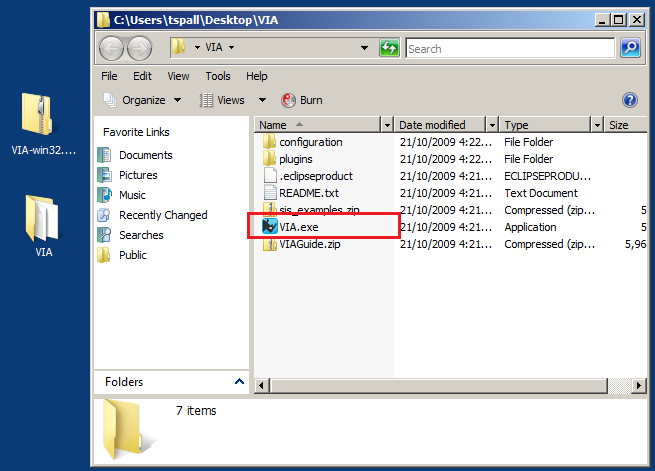655x471 pixels.
Task: Expand the Folders pane chevron
Action: pos(239,381)
